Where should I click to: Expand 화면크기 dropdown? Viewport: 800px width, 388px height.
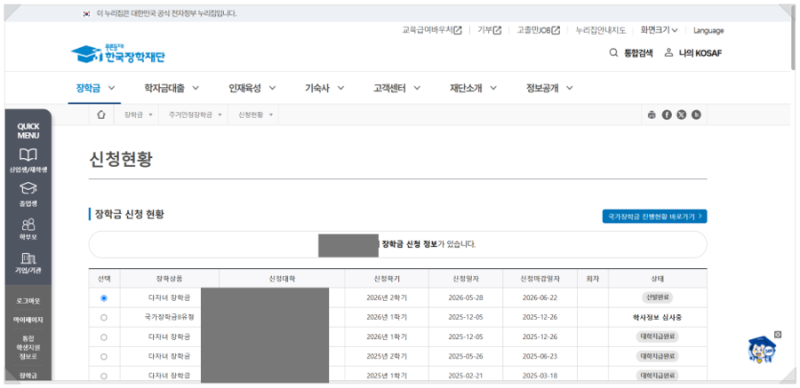(x=659, y=30)
